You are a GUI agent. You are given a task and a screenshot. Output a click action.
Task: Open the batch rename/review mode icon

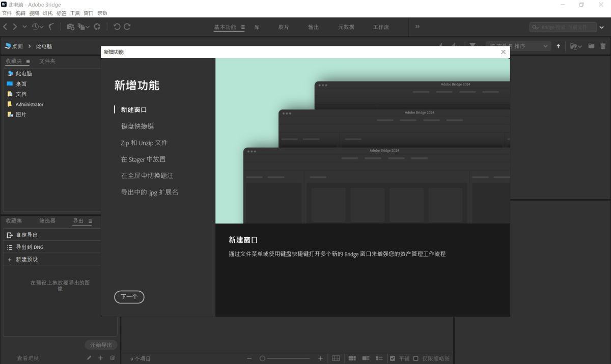point(84,26)
